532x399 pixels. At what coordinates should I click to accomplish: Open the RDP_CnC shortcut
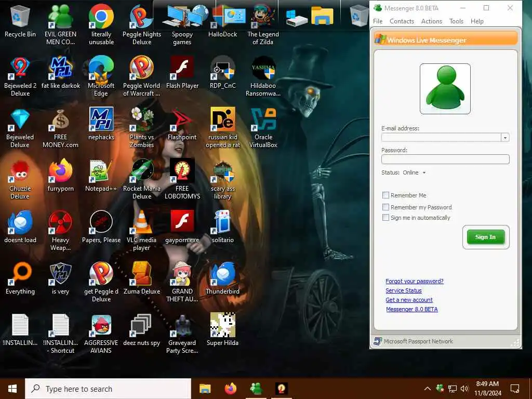click(222, 73)
